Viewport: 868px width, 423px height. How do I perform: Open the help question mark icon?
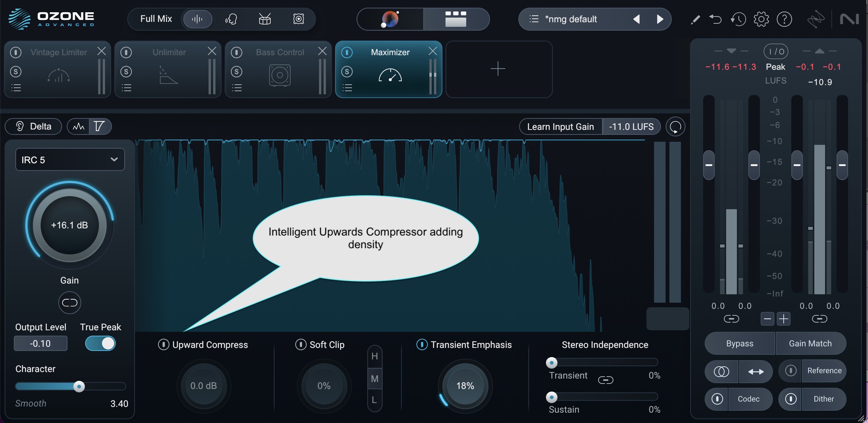click(x=784, y=19)
